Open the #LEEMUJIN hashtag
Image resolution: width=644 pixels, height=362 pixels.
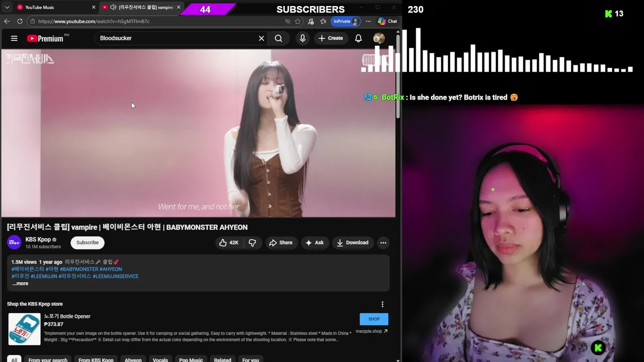point(44,276)
